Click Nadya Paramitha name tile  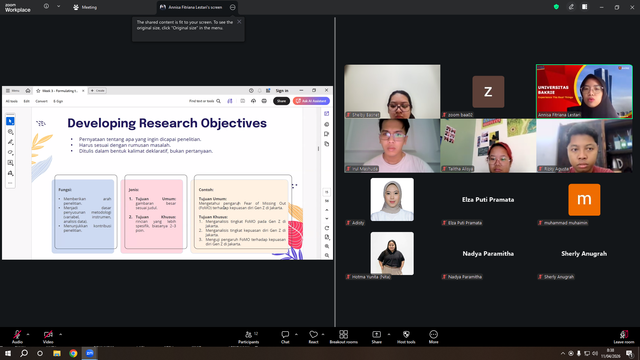(488, 253)
